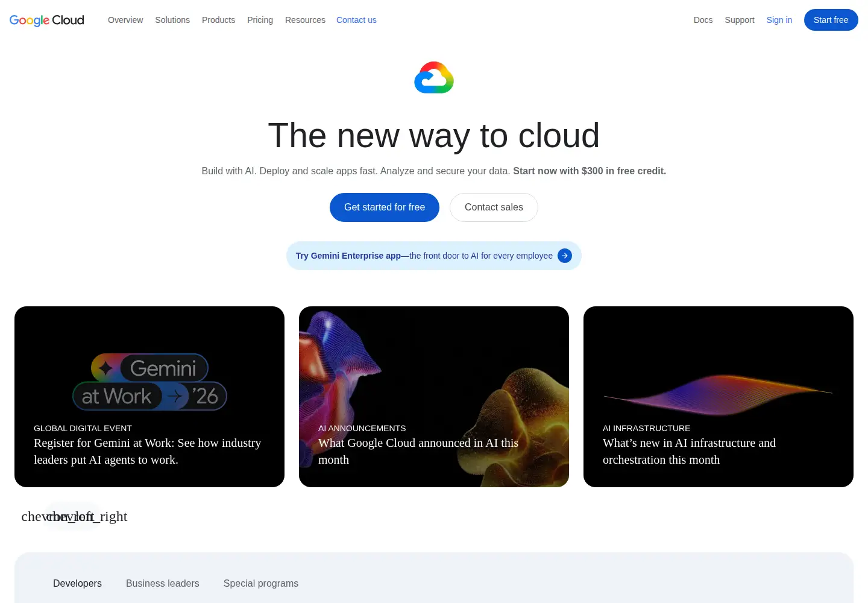Click the Contact sales button
The width and height of the screenshot is (868, 603).
(x=494, y=207)
